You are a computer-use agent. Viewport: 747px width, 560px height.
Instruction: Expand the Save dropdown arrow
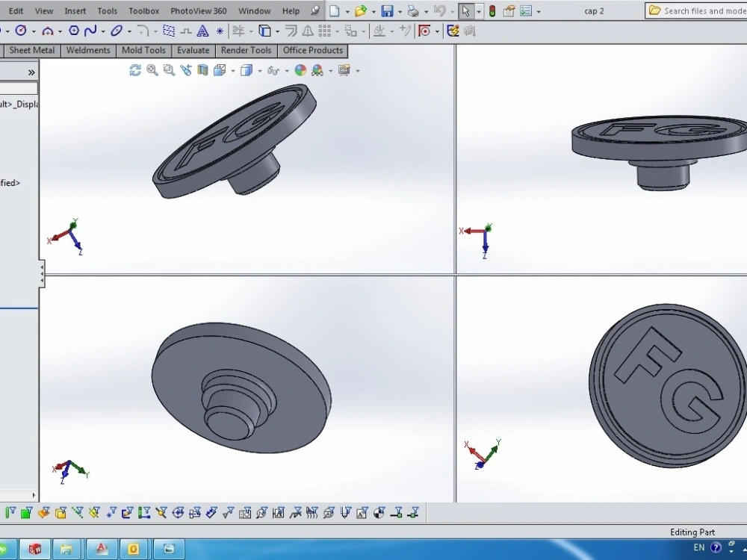click(x=400, y=11)
